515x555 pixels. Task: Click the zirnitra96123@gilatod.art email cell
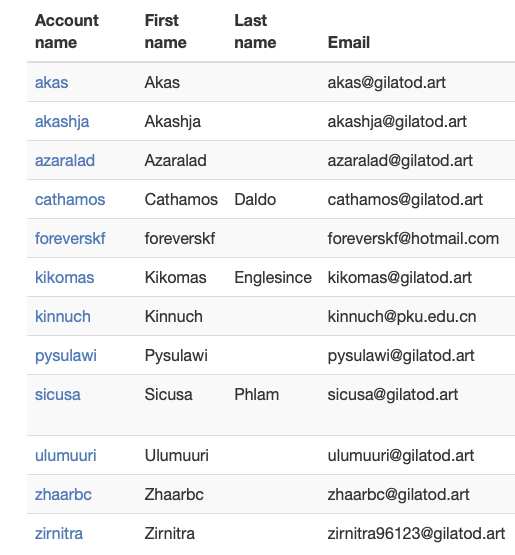point(416,533)
